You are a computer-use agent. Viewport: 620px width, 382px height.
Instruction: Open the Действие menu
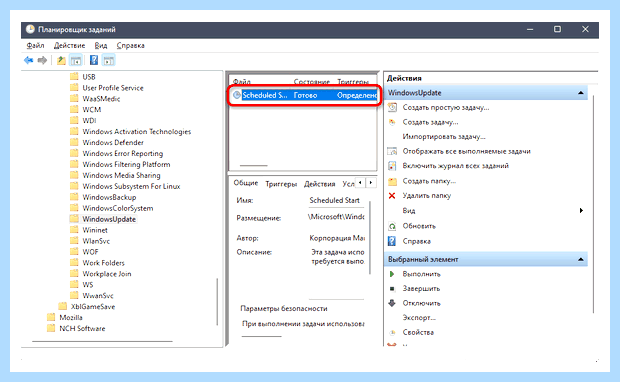coord(70,45)
